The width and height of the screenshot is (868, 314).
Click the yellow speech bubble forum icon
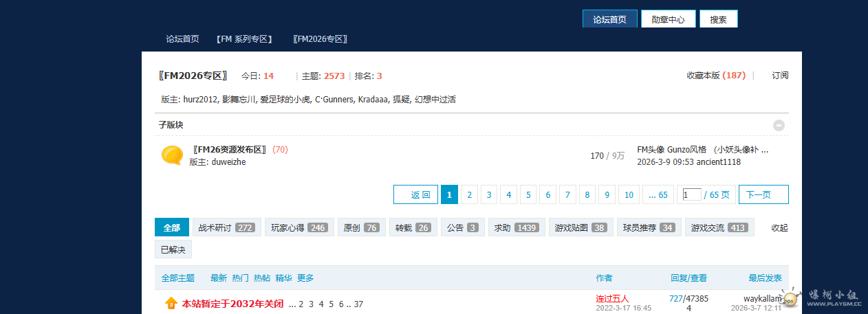point(171,155)
